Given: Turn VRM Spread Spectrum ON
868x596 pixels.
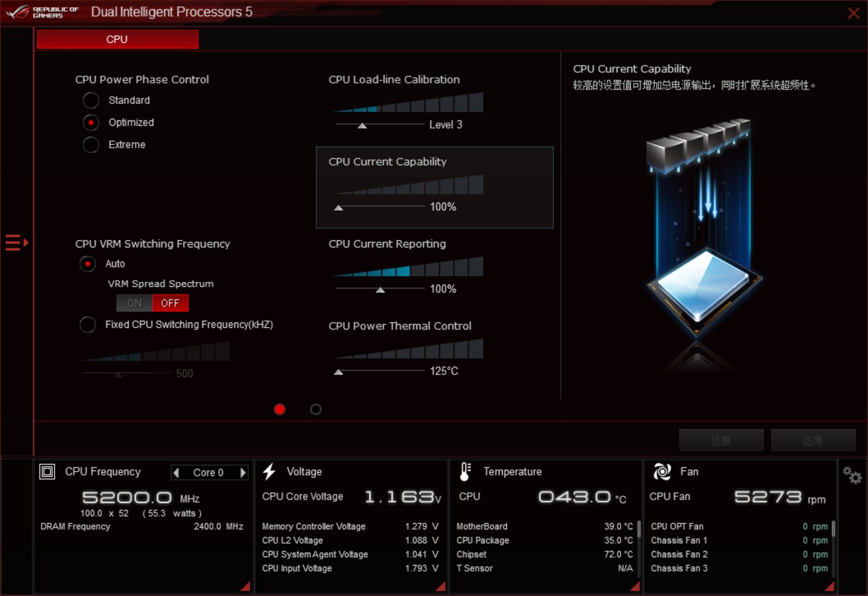Looking at the screenshot, I should tap(135, 303).
